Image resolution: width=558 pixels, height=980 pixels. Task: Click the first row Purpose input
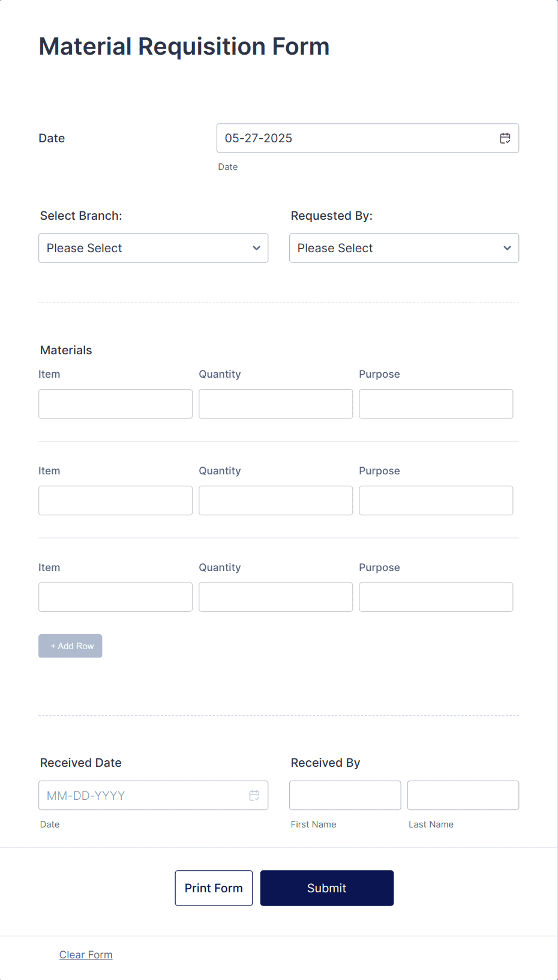436,404
